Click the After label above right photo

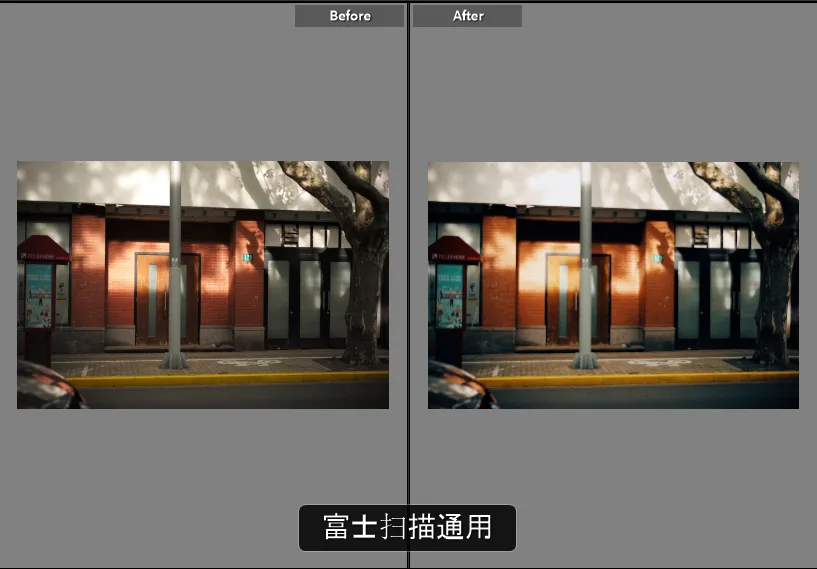(x=467, y=16)
